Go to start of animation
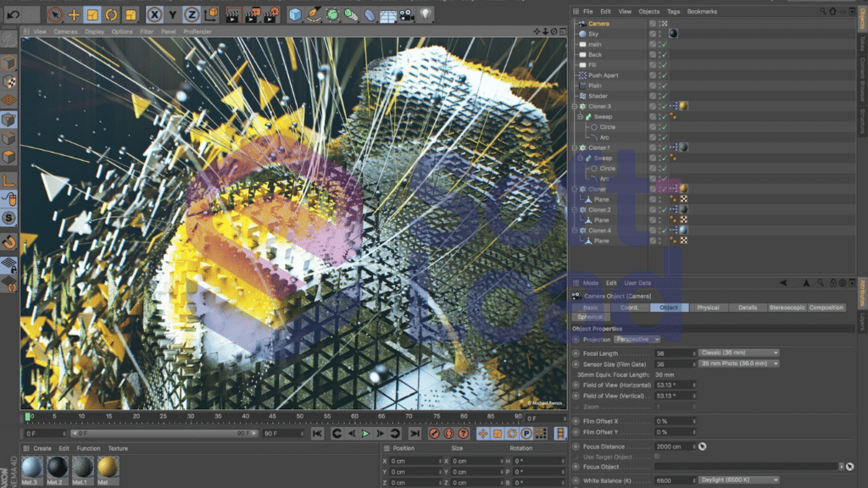 click(317, 434)
